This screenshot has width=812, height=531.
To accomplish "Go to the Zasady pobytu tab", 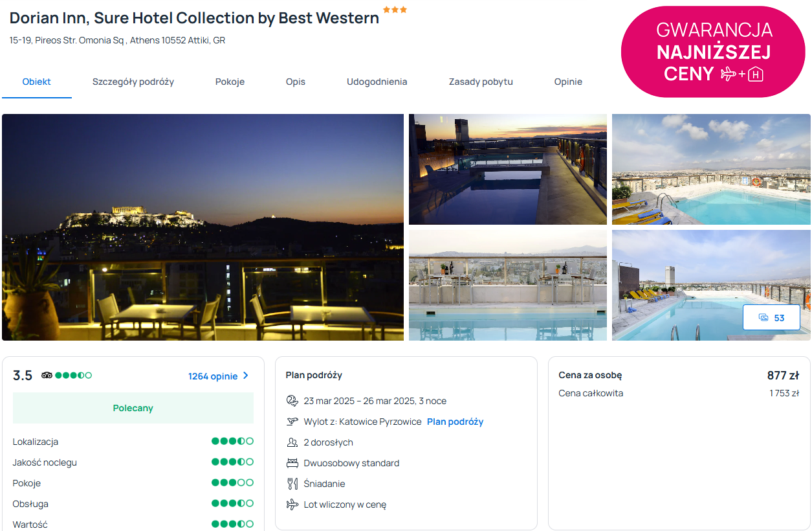I will [481, 82].
